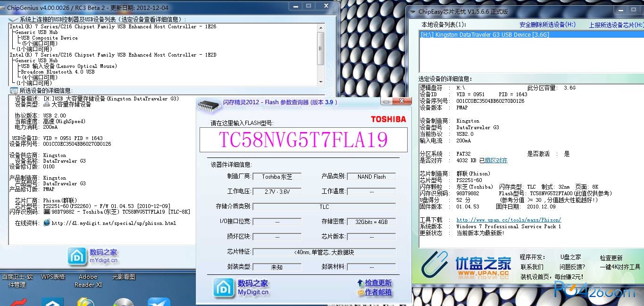Click the chip icon beside 98D79882 in ChipGenius
644x306 pixels.
[x=46, y=212]
